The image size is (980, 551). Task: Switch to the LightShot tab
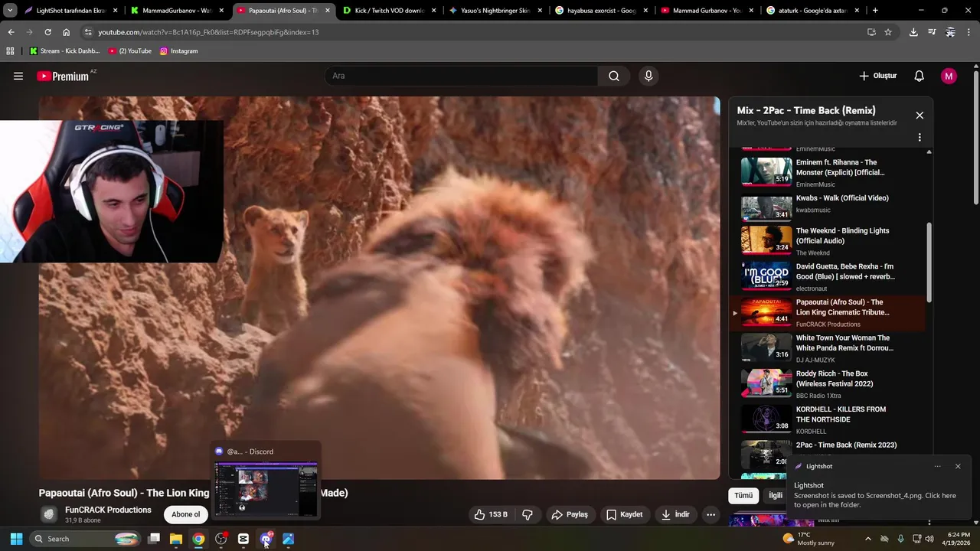point(71,11)
